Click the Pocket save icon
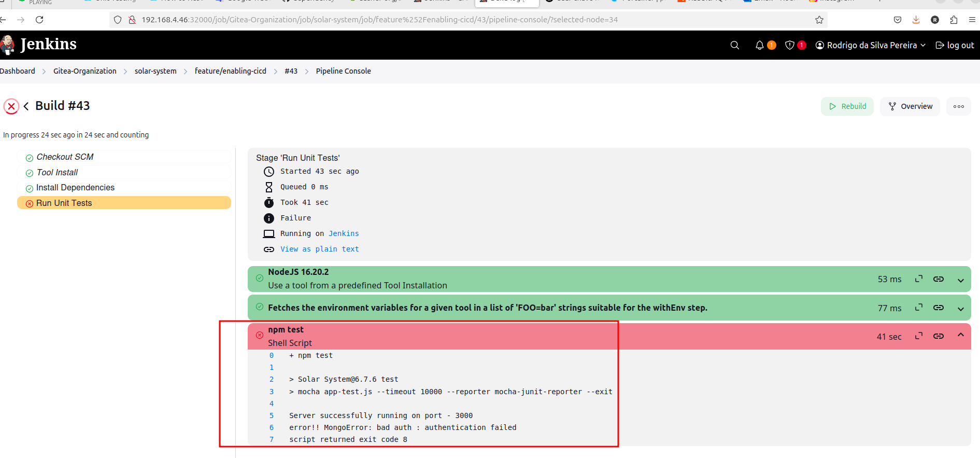The height and width of the screenshot is (458, 980). [x=898, y=20]
